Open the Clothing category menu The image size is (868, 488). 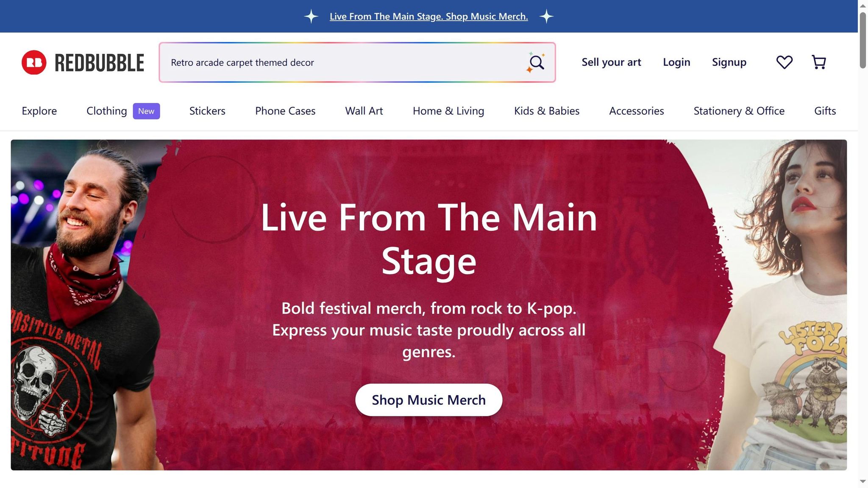(106, 111)
